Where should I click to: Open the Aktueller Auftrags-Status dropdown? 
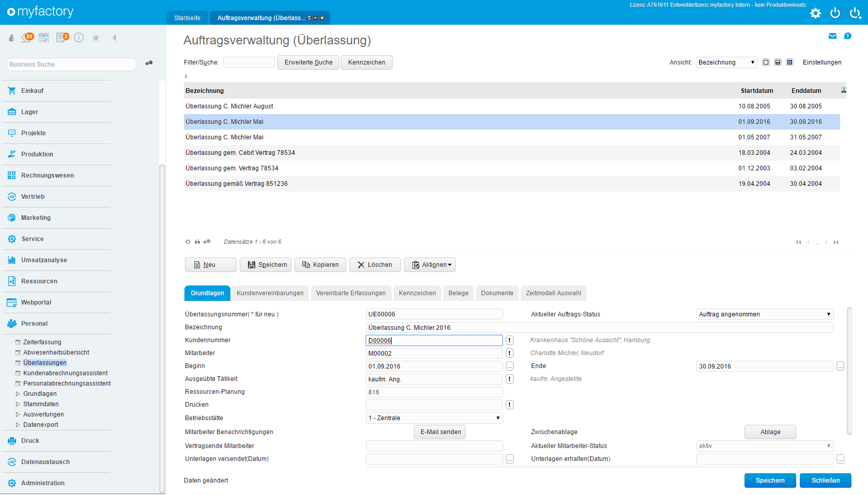765,314
